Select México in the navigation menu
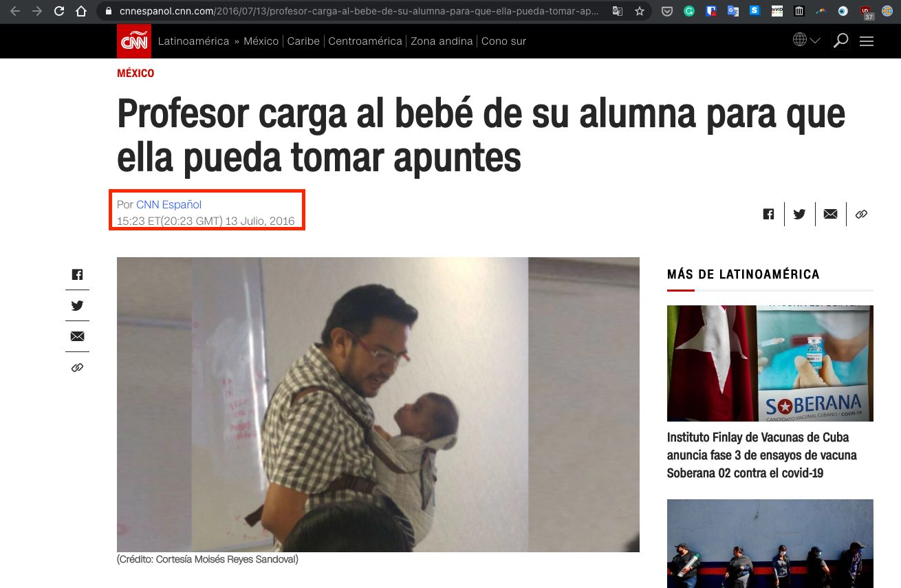 point(261,41)
